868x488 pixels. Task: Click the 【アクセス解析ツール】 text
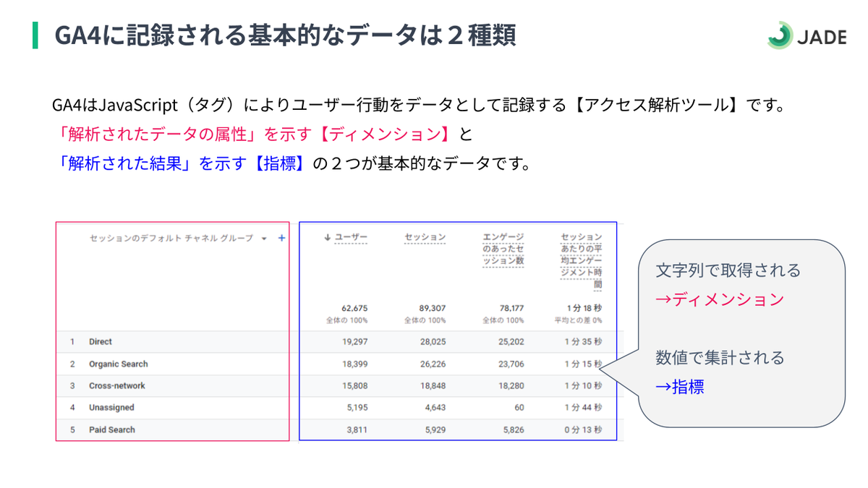[657, 105]
